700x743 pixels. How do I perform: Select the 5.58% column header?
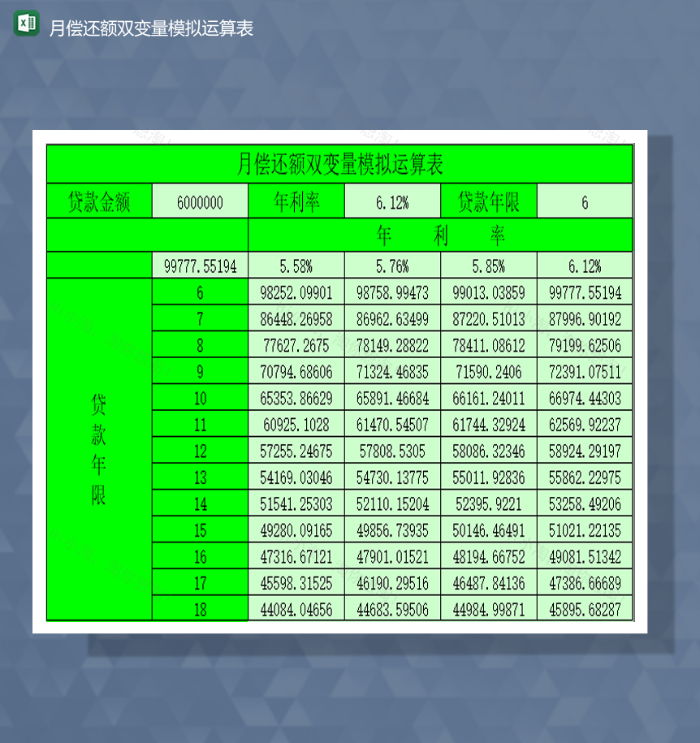296,265
